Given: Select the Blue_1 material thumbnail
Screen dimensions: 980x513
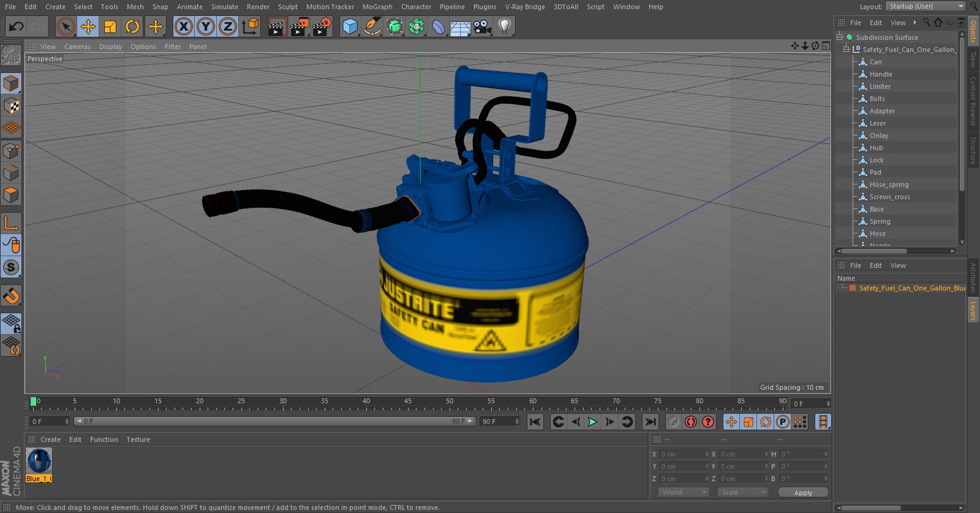Looking at the screenshot, I should click(x=39, y=461).
